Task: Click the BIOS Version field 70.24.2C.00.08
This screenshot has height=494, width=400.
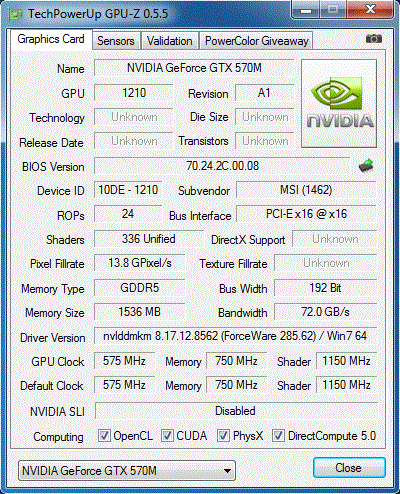Action: [222, 166]
